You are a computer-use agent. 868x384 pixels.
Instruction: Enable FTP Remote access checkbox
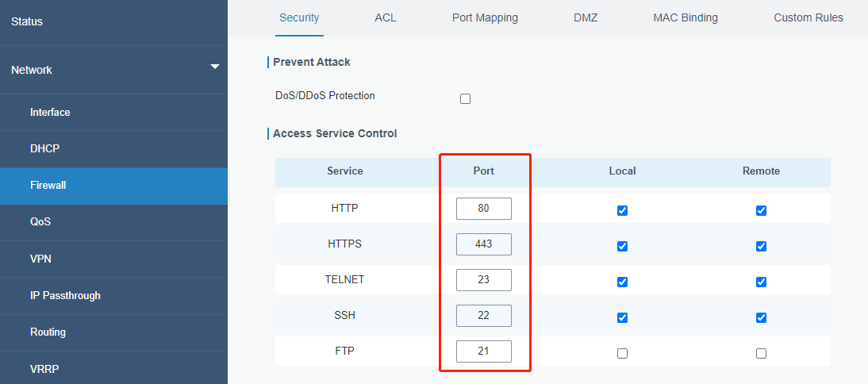click(761, 353)
